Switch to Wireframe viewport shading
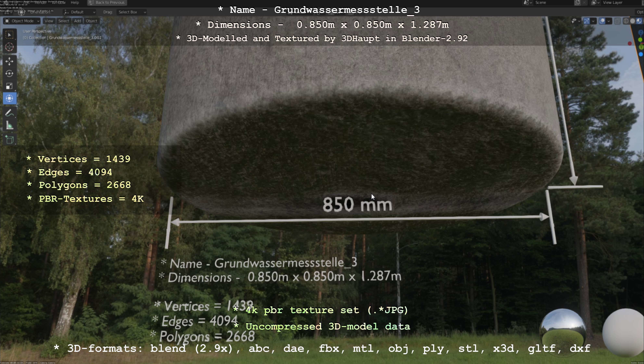The image size is (644, 364). click(x=626, y=21)
